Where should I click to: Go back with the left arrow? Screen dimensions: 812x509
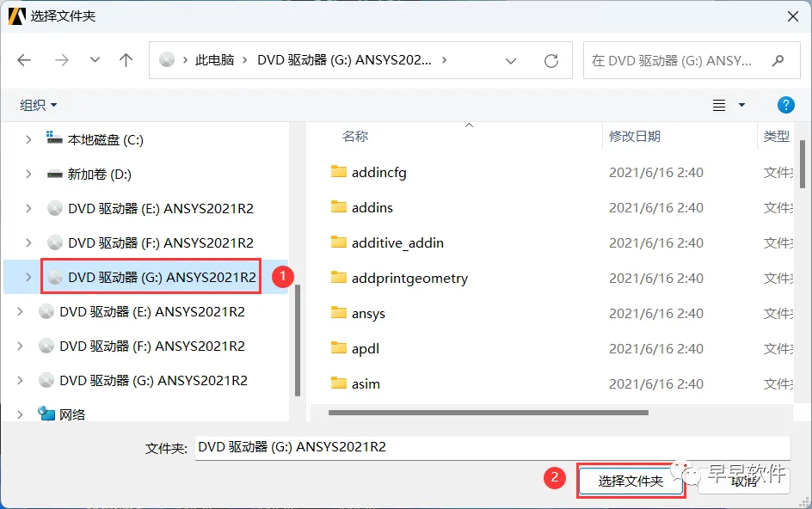pyautogui.click(x=24, y=60)
